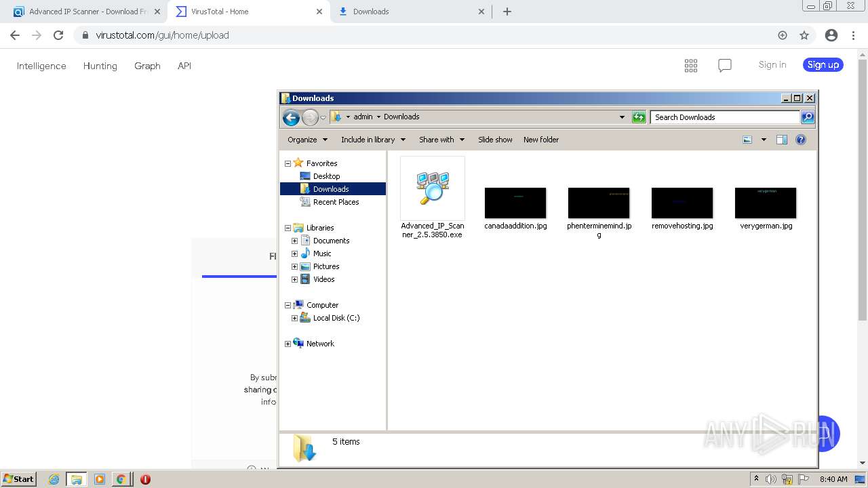Click admin in address breadcrumb

(x=363, y=117)
